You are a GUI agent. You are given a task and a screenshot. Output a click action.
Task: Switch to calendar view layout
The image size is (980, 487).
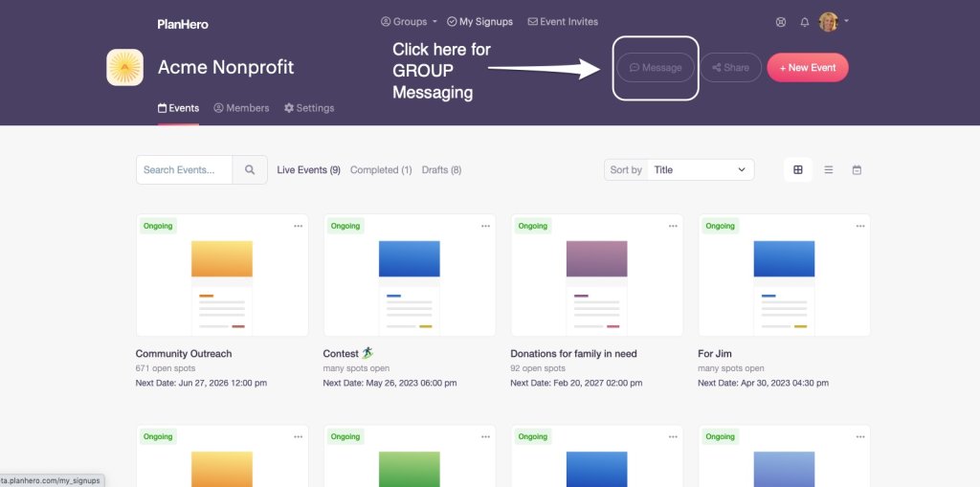tap(857, 170)
